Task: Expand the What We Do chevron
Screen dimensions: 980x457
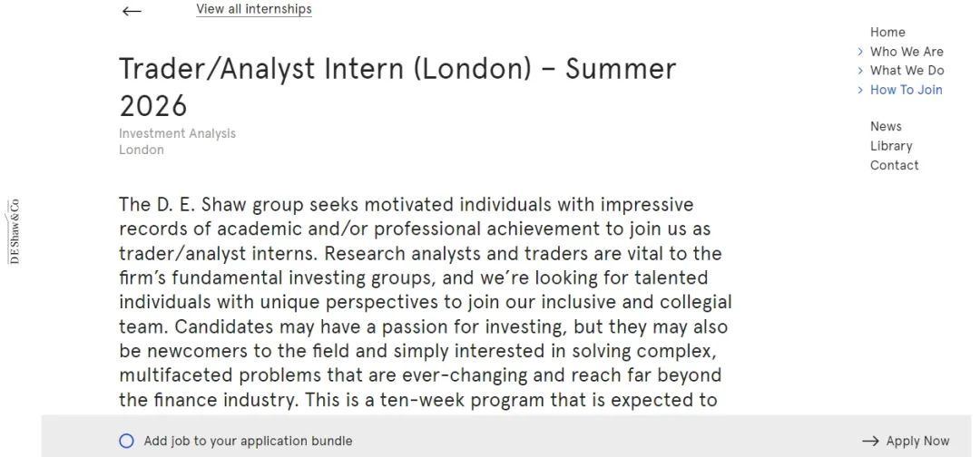Action: tap(860, 71)
